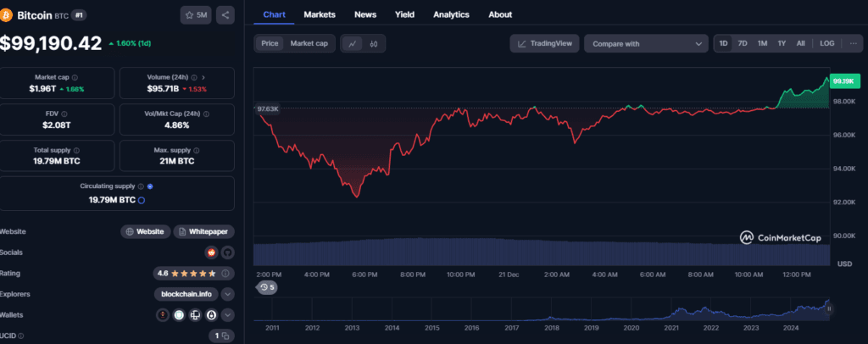This screenshot has width=868, height=344.
Task: Click the $1.96T market cap value
Action: click(x=44, y=88)
